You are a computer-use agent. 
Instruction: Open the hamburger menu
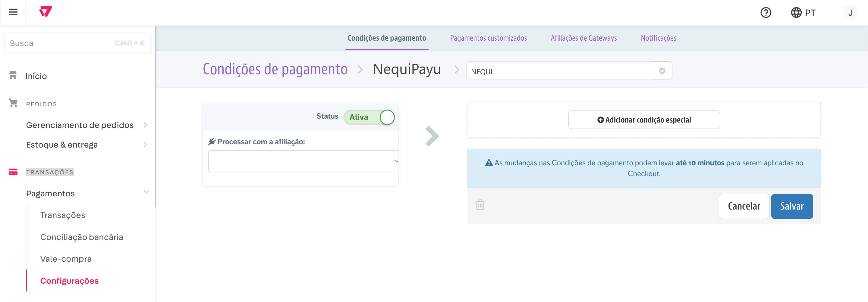[13, 12]
